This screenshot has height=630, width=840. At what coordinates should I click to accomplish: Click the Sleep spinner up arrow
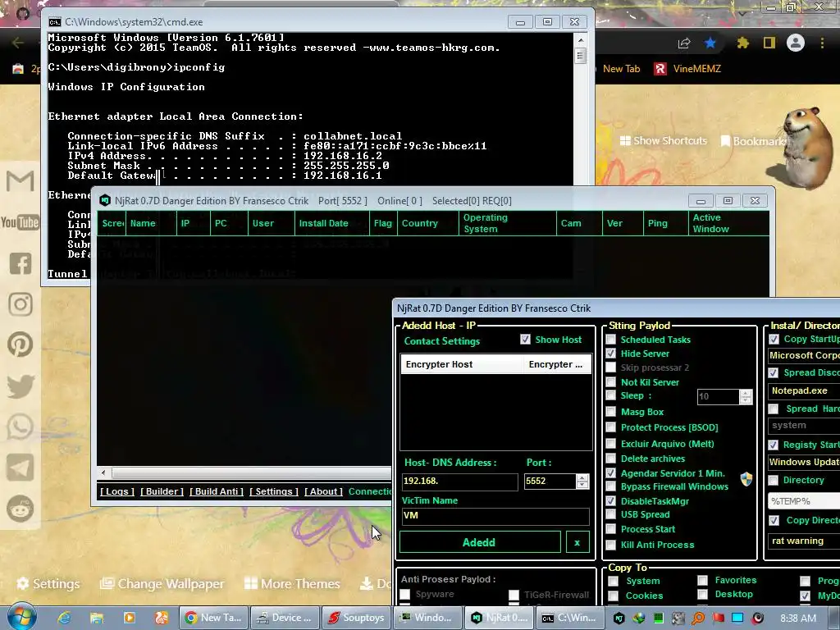click(745, 393)
